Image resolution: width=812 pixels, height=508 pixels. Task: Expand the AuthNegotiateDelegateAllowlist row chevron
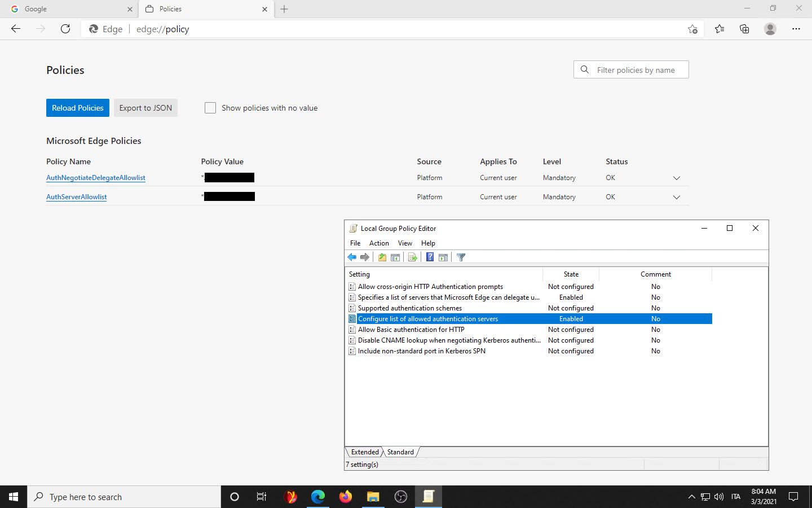(x=677, y=178)
